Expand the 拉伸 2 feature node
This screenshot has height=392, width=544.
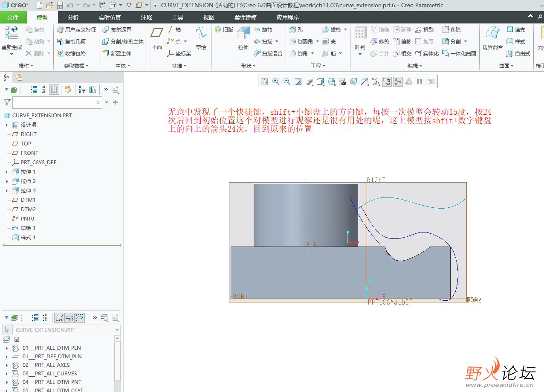[7, 181]
